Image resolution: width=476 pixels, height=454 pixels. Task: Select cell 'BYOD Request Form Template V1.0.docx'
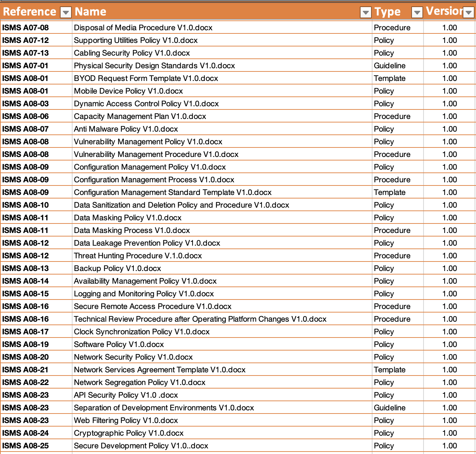tap(222, 78)
